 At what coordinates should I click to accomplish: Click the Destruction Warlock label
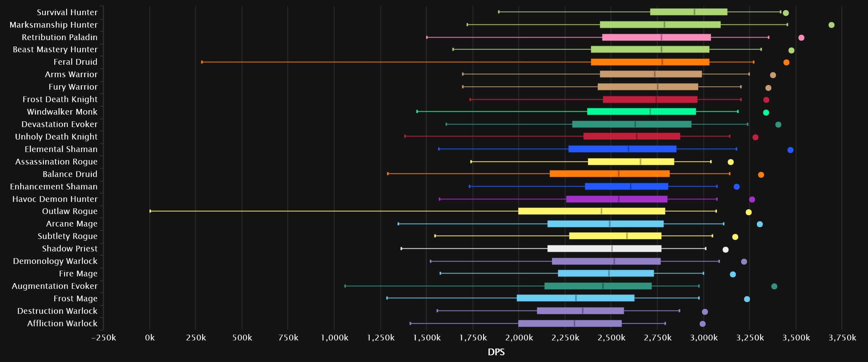(x=57, y=311)
